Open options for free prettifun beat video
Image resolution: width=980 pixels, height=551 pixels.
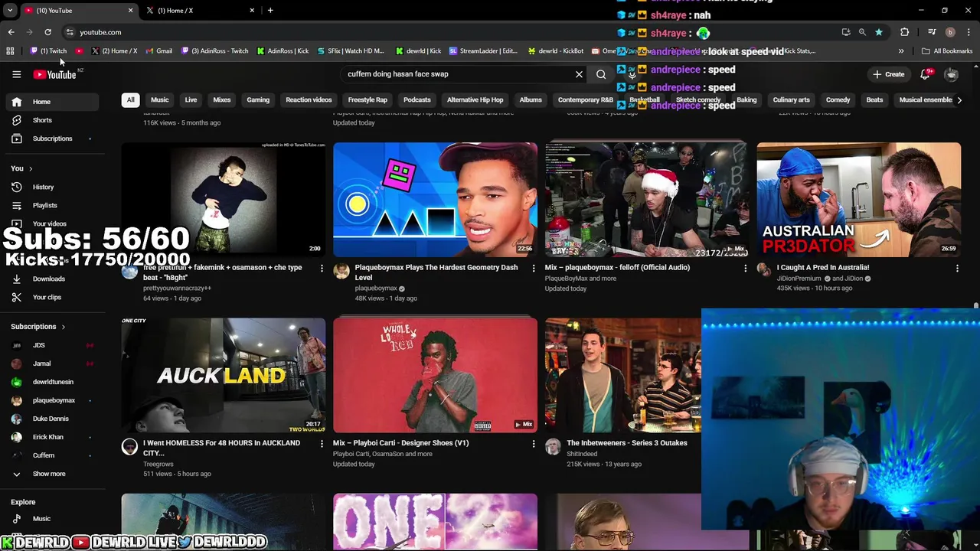pyautogui.click(x=322, y=269)
